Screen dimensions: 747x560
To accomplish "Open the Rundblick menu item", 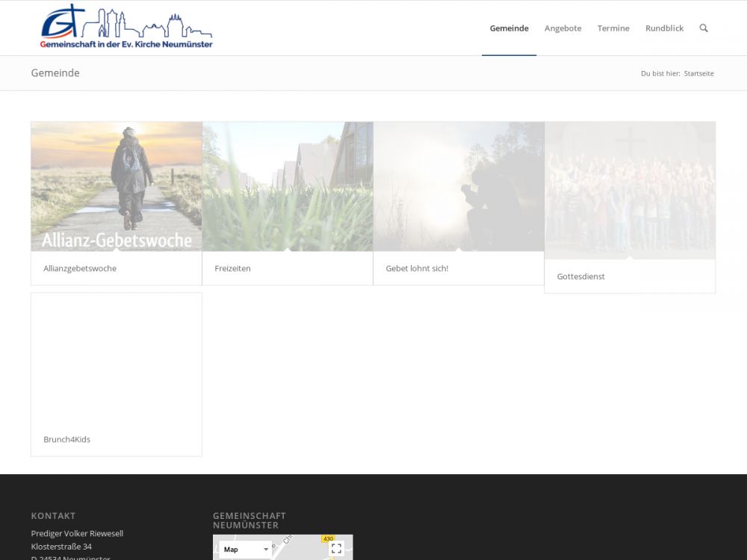I will pos(664,28).
